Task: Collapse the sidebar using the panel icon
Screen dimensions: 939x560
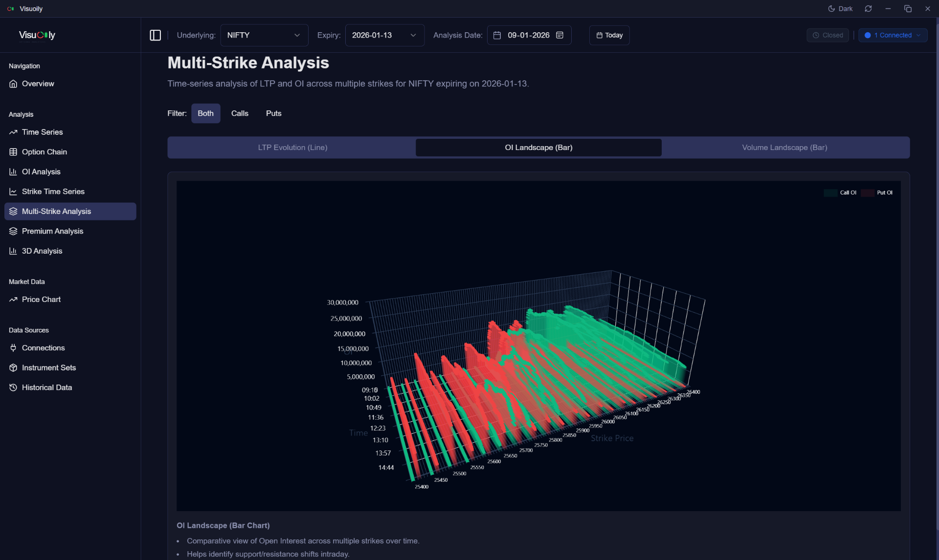Action: pyautogui.click(x=155, y=35)
